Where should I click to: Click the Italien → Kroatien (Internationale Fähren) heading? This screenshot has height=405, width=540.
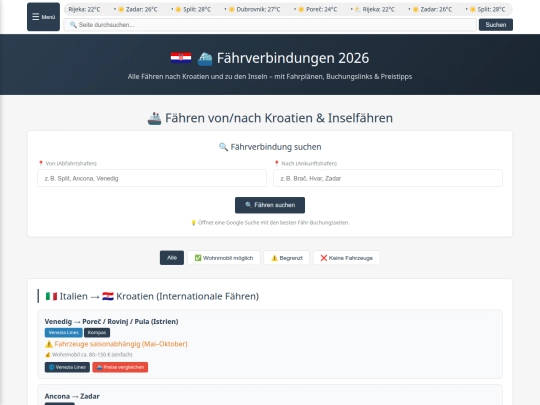coord(152,296)
